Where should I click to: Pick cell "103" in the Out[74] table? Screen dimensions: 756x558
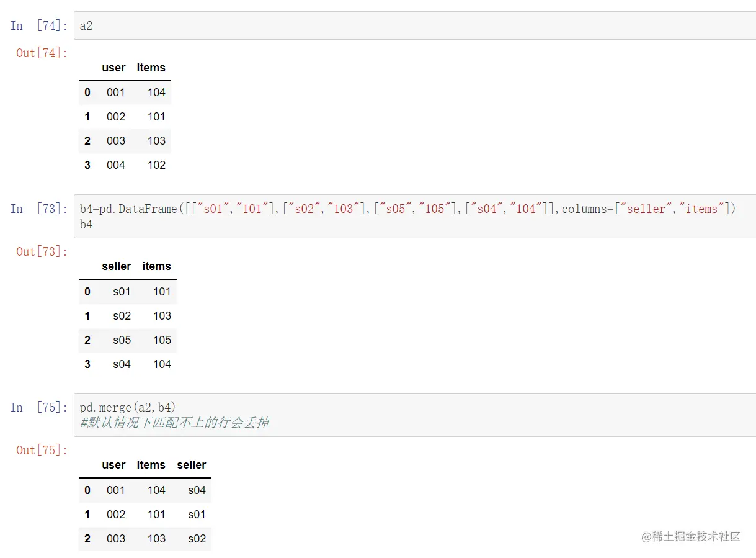pos(156,141)
